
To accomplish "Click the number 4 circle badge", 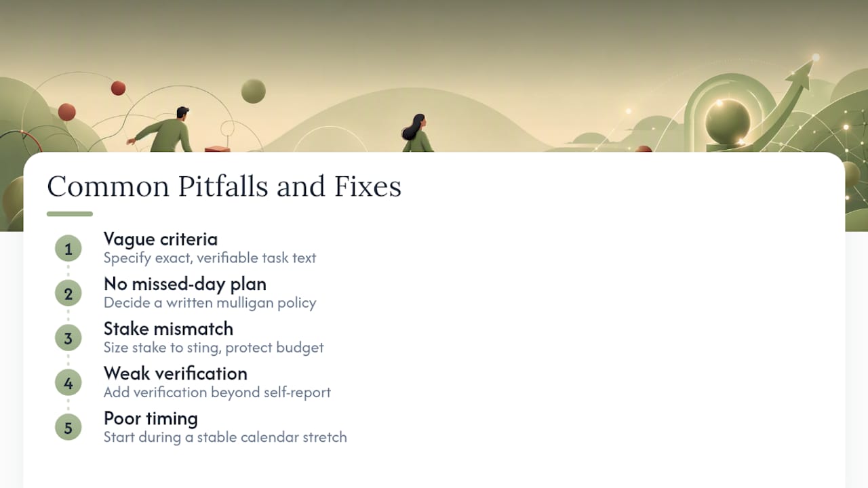I will tap(68, 383).
